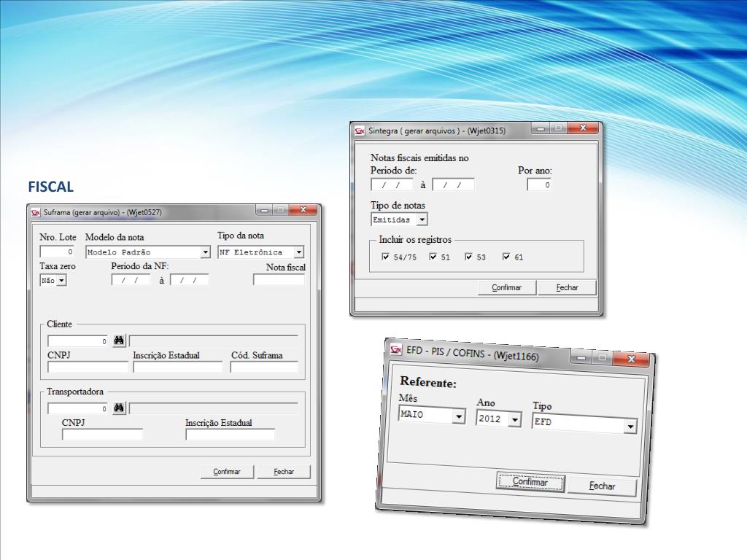Close the Sintegra window

click(x=582, y=128)
